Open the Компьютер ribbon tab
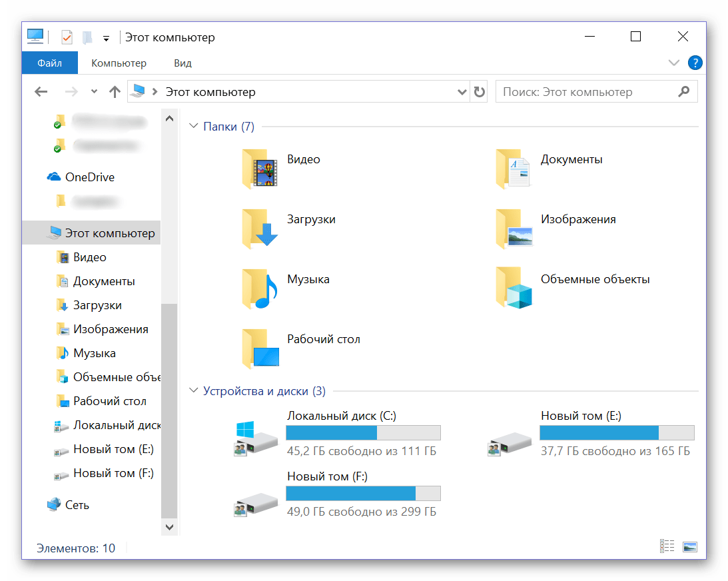 [119, 63]
